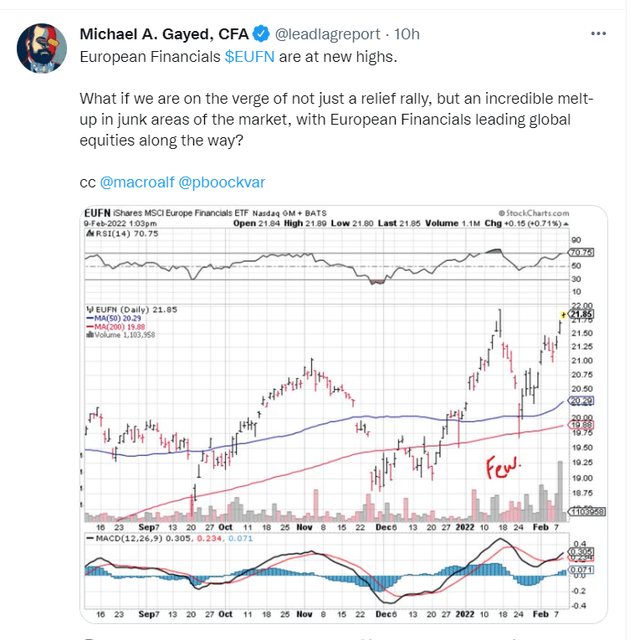This screenshot has height=640, width=640.
Task: Click the RSI(14) 70.75 label
Action: pyautogui.click(x=122, y=233)
